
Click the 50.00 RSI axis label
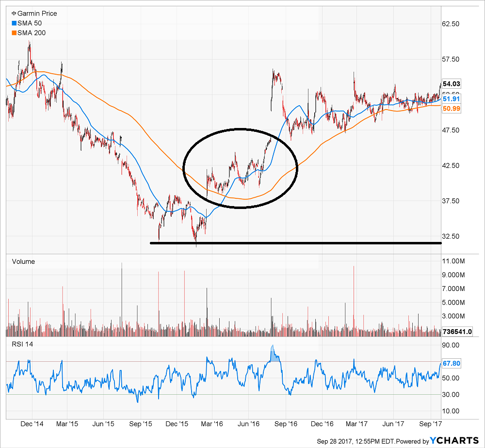tap(451, 378)
